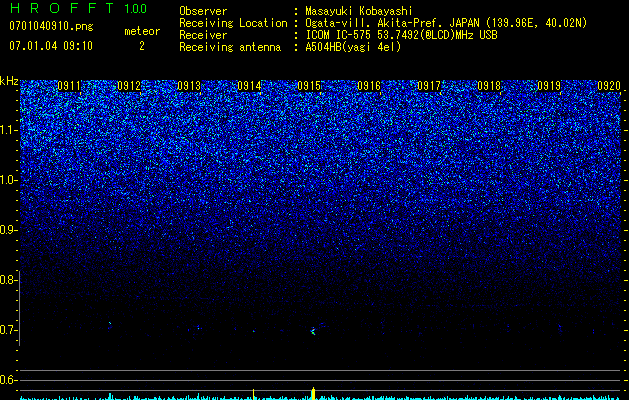Click the 0915 time marker

point(309,86)
